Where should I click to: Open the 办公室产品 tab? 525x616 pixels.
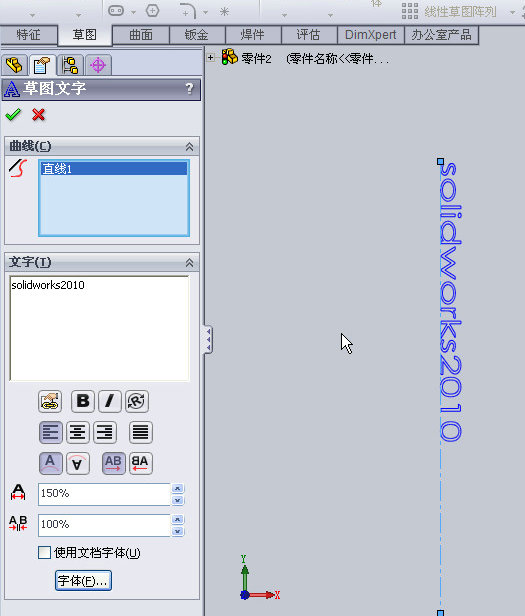pyautogui.click(x=441, y=35)
